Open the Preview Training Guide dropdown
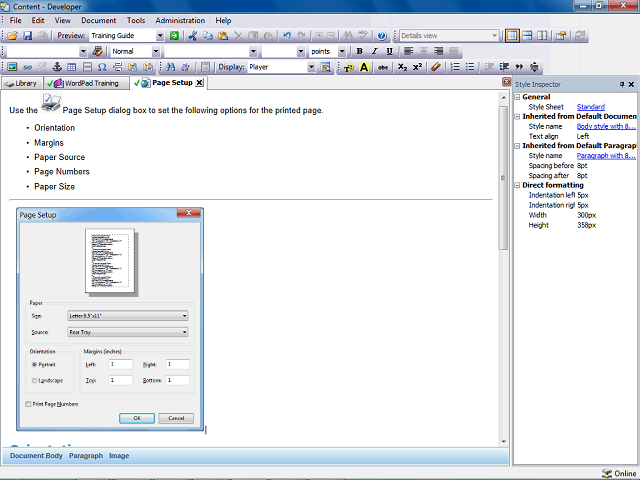 pos(160,36)
